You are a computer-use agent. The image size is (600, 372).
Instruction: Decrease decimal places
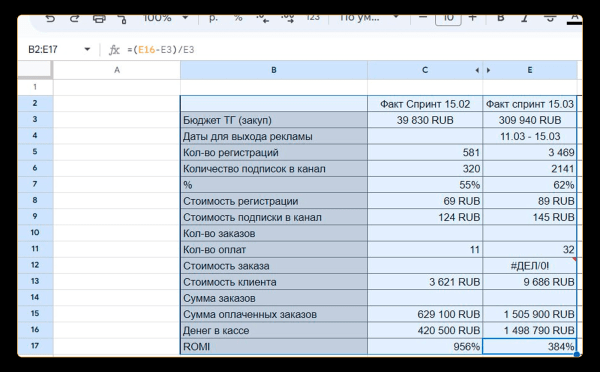click(x=262, y=18)
